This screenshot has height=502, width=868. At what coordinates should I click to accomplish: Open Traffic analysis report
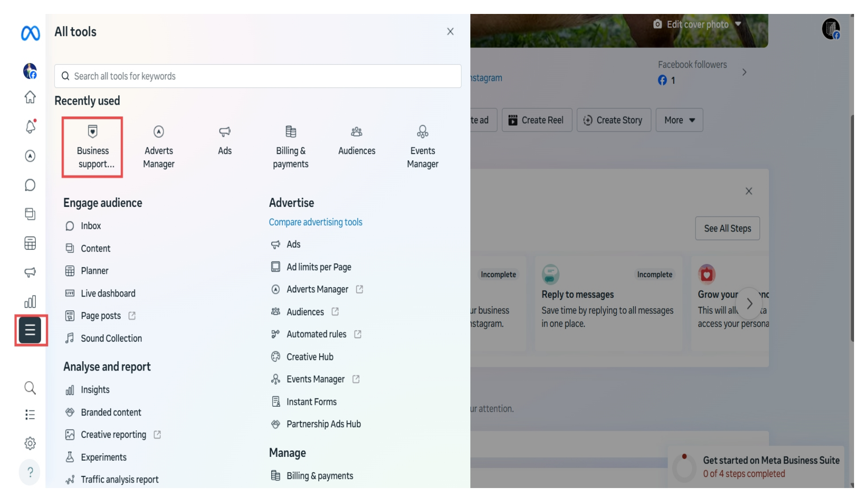(x=112, y=480)
